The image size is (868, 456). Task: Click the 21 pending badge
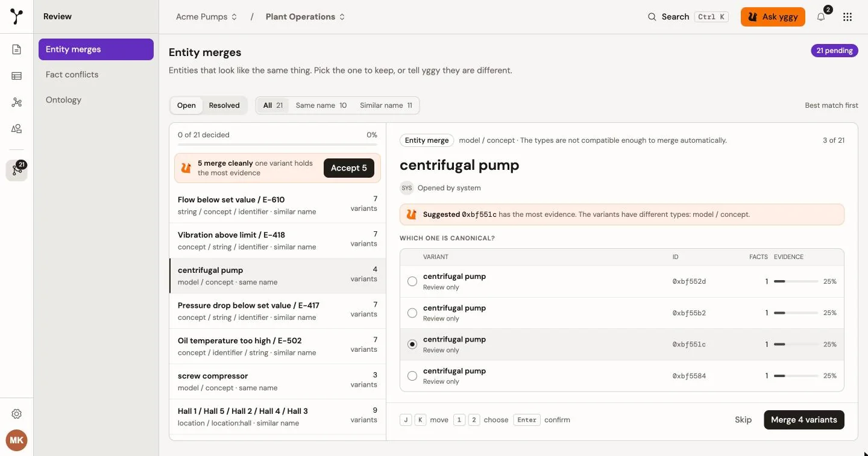[834, 51]
